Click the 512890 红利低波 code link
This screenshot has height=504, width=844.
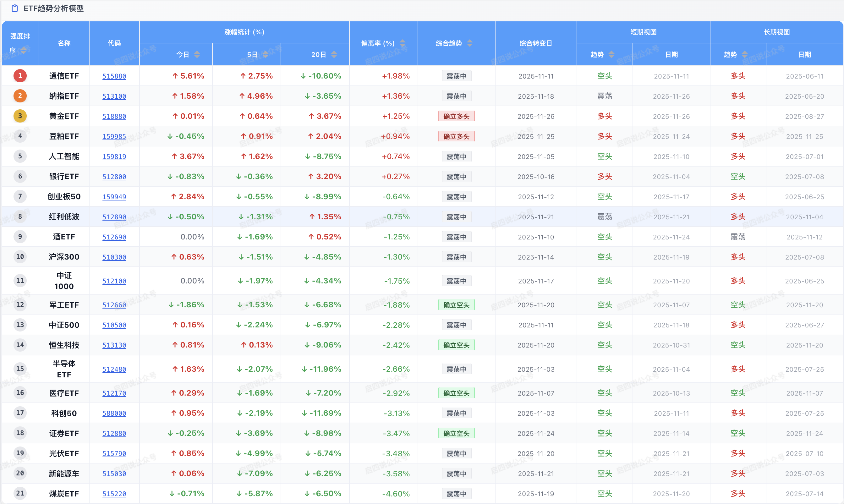pos(114,217)
